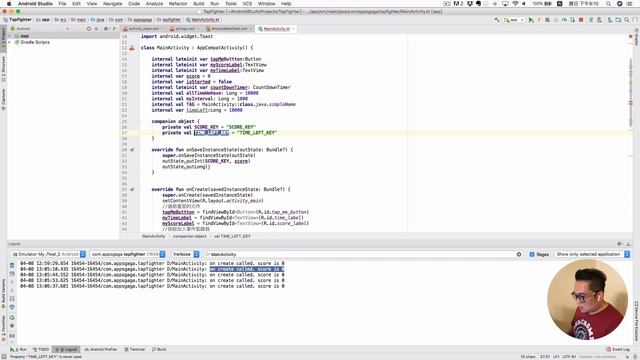The width and height of the screenshot is (640, 360).
Task: Click the scroll-from-source target icon
Action: 89,29
